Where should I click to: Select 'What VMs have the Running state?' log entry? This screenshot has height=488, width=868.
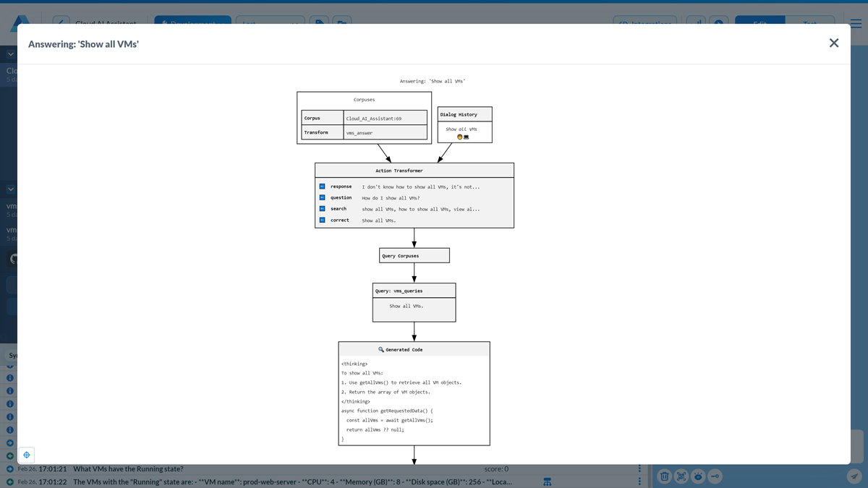[128, 469]
